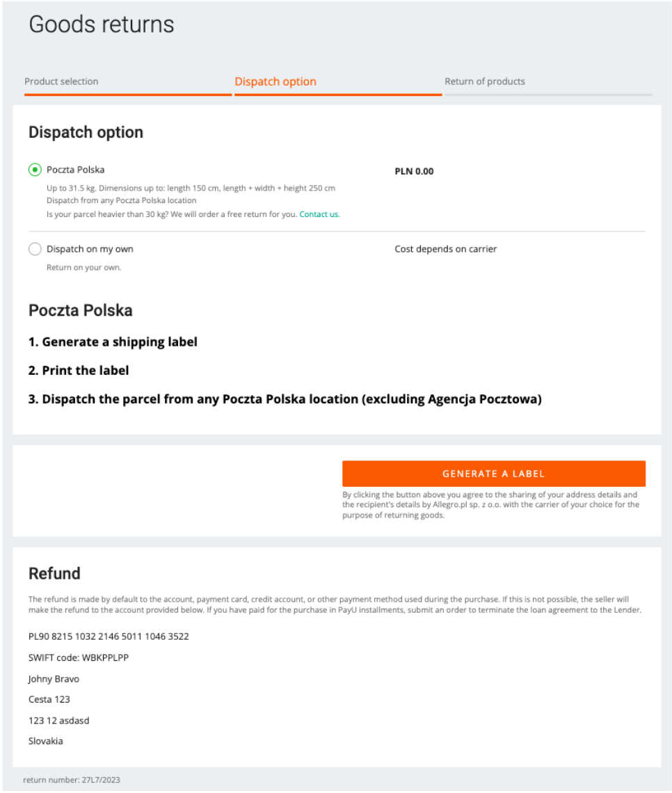Click the Slovakia country line
The image size is (672, 793).
46,741
